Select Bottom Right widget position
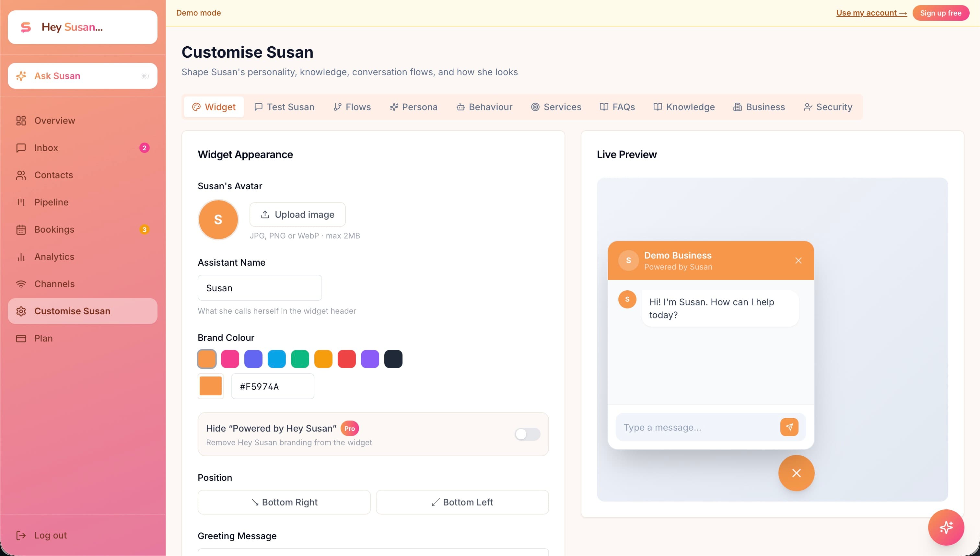Screen dimensions: 980x556 pos(284,502)
